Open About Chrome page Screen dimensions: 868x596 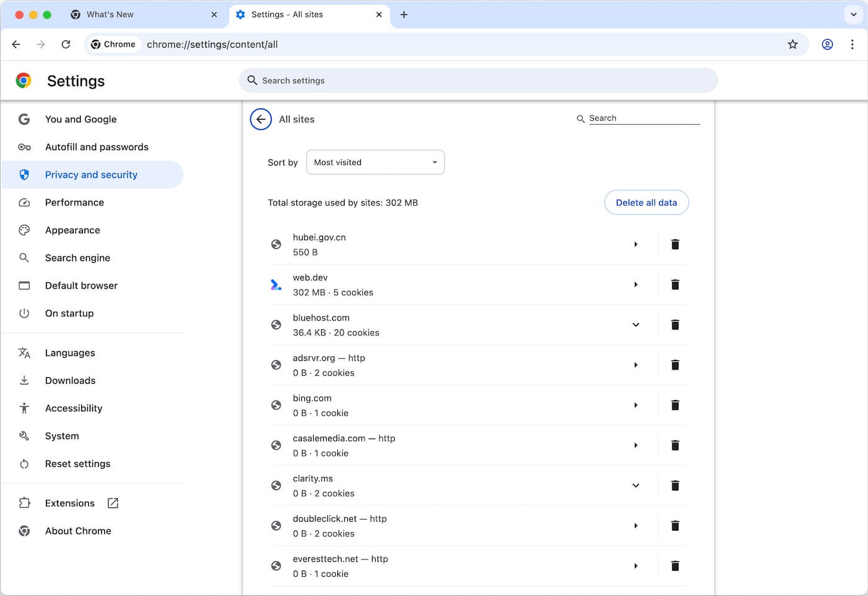coord(93,531)
